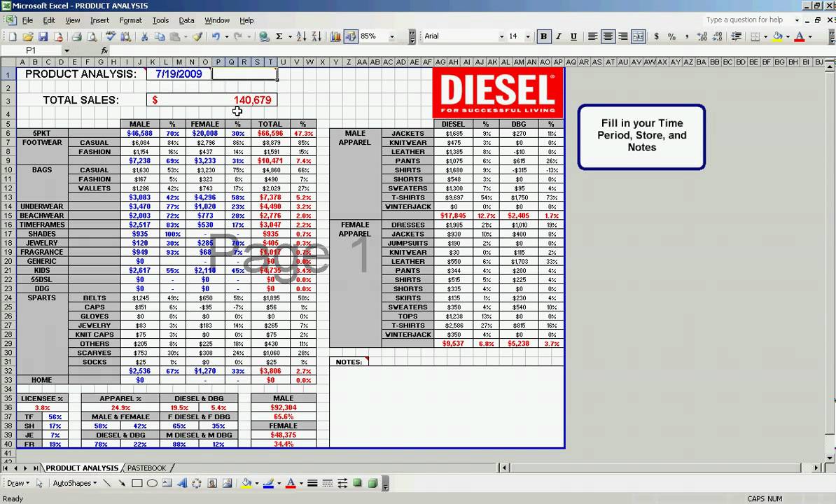Viewport: 836px width, 504px height.
Task: Toggle Merge and Center
Action: [638, 36]
